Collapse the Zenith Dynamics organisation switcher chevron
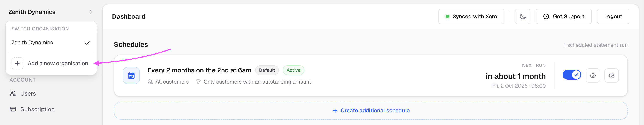This screenshot has height=125, width=644. 91,12
